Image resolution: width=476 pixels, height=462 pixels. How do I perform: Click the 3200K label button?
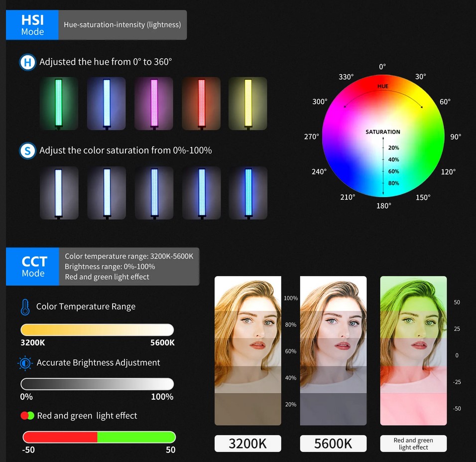pyautogui.click(x=248, y=444)
